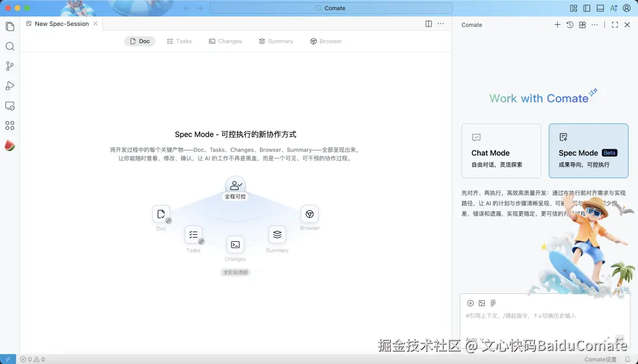638x364 pixels.
Task: Select the Spec Mode Beta card
Action: coord(588,150)
